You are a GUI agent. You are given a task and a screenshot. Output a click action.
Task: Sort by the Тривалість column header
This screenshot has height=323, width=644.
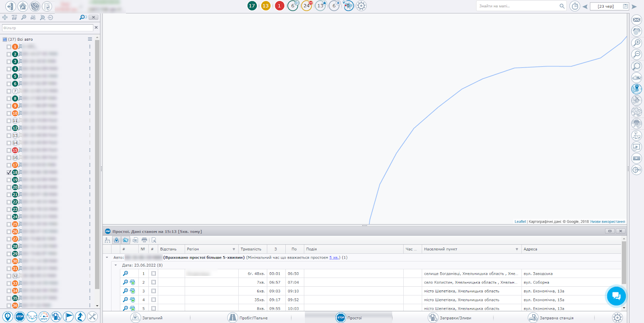tap(251, 249)
